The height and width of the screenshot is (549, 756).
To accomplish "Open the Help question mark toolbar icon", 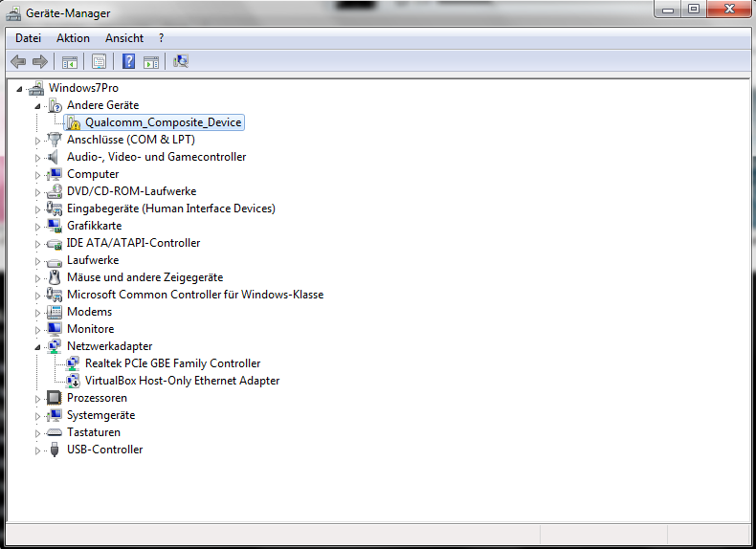I will [x=128, y=62].
